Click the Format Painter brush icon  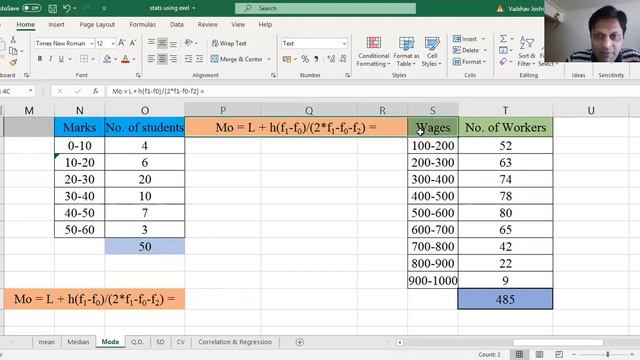coord(13,62)
